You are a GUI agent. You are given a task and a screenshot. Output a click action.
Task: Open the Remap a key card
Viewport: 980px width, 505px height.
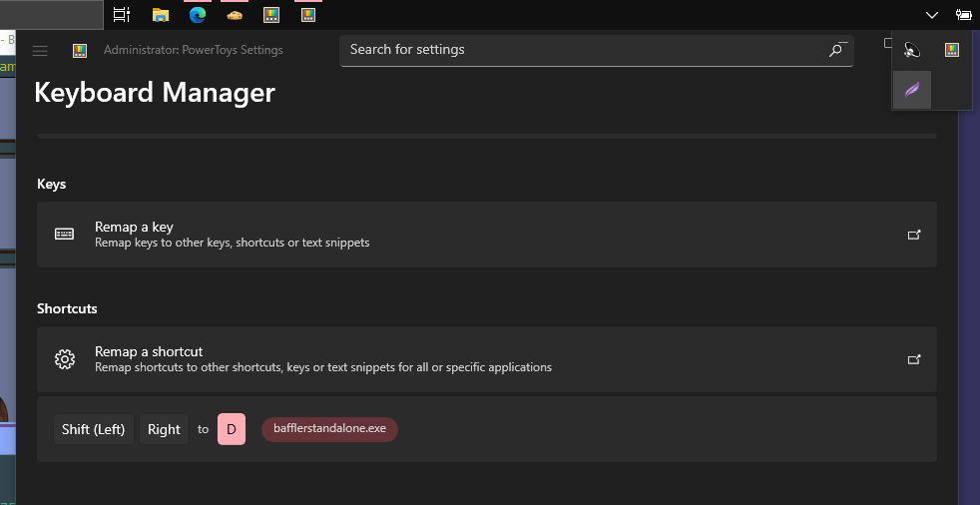487,235
